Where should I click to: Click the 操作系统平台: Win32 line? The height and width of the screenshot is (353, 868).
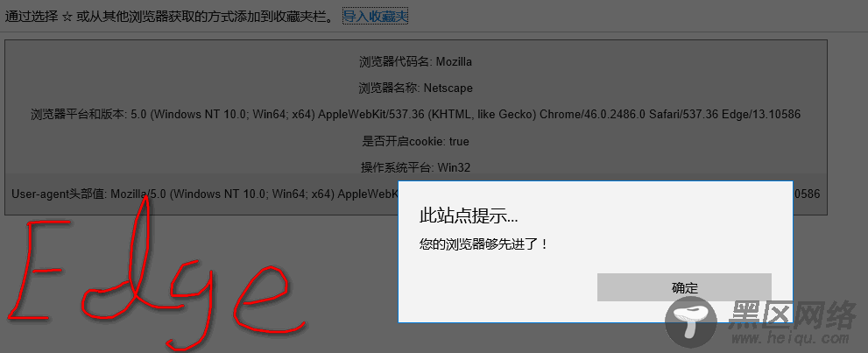(416, 167)
